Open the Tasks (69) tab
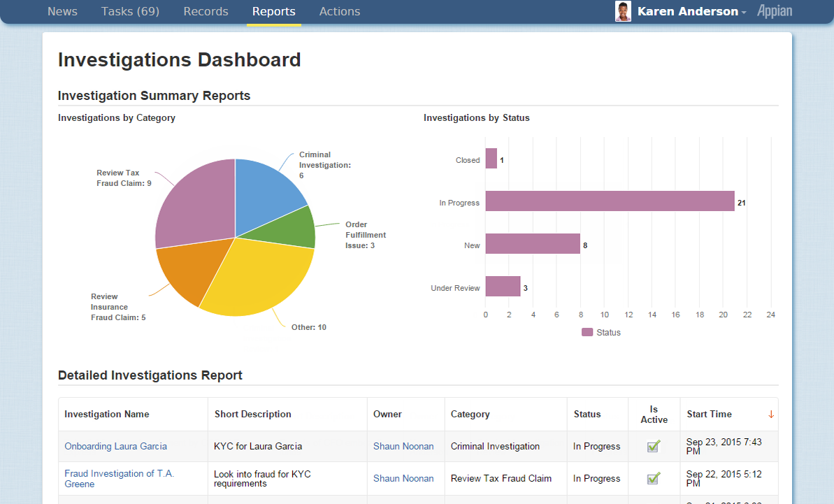This screenshot has height=504, width=834. (130, 12)
